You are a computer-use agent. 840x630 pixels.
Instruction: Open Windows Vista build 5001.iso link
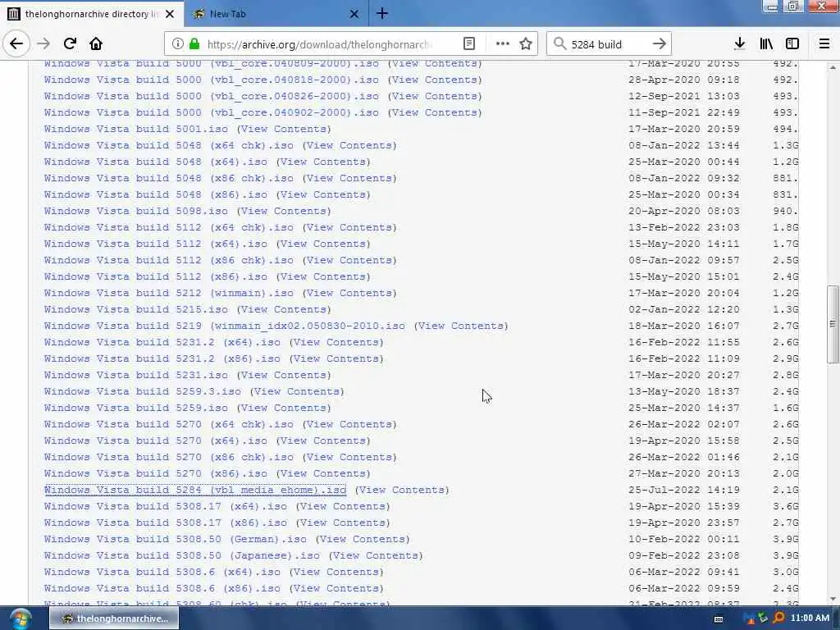click(136, 129)
